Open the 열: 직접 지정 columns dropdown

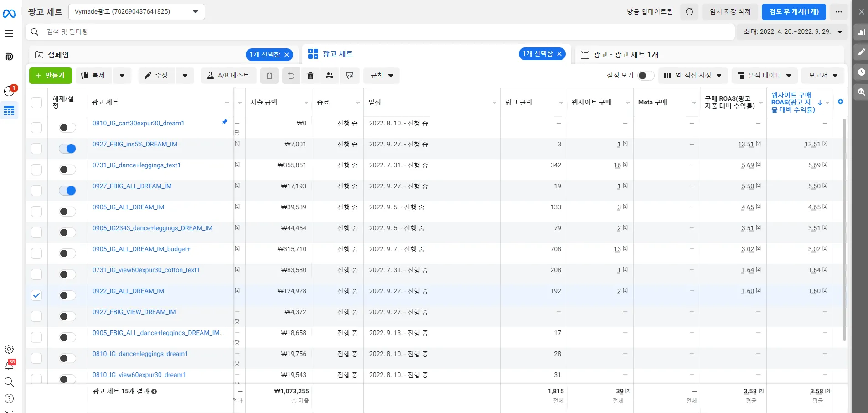click(x=693, y=76)
